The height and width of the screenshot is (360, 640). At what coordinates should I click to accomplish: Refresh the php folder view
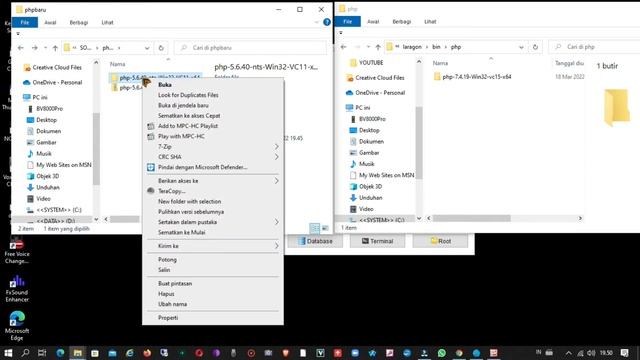click(x=535, y=47)
